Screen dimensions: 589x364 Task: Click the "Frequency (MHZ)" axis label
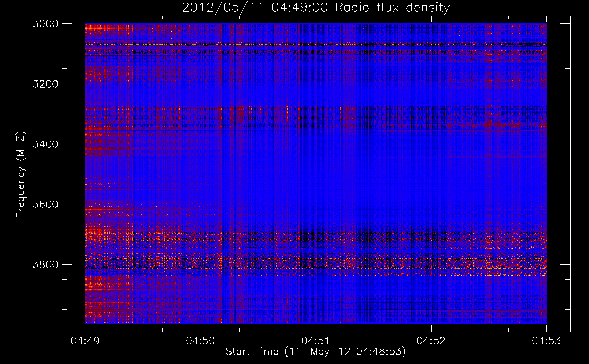pos(21,175)
